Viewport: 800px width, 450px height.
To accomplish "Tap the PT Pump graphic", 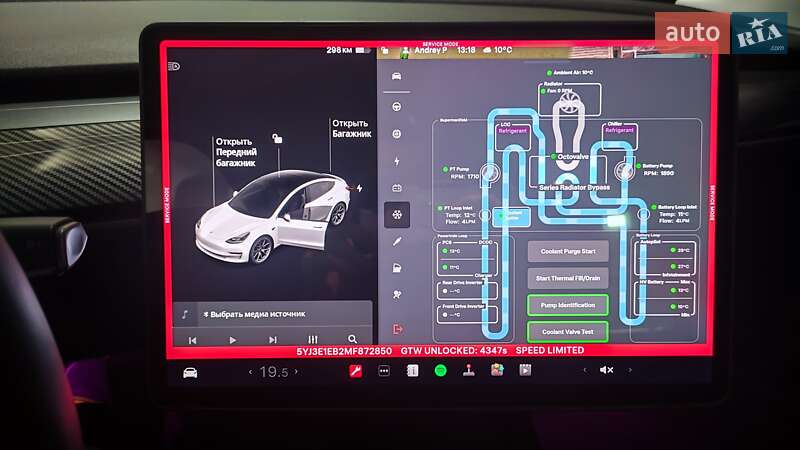I will [490, 174].
